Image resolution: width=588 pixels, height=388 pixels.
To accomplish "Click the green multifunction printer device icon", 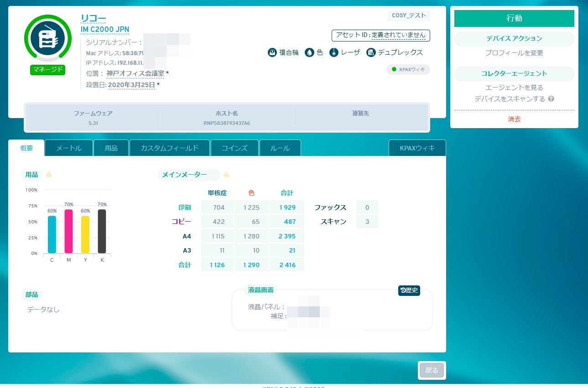I will pos(48,39).
